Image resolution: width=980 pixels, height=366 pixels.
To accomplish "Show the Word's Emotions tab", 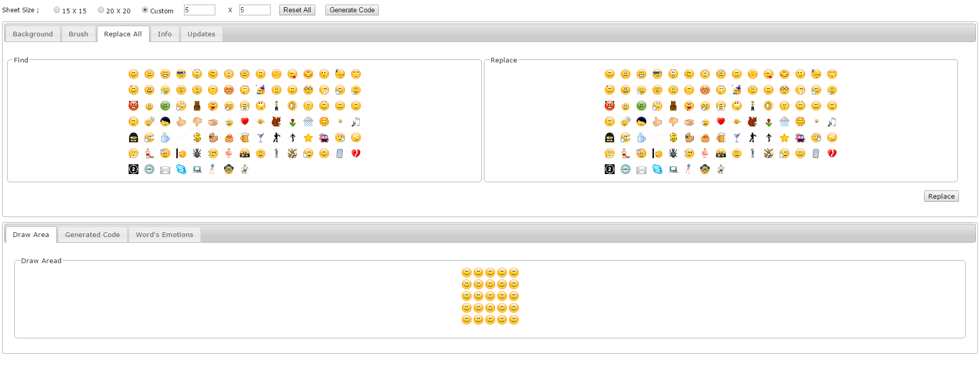I will tap(165, 234).
